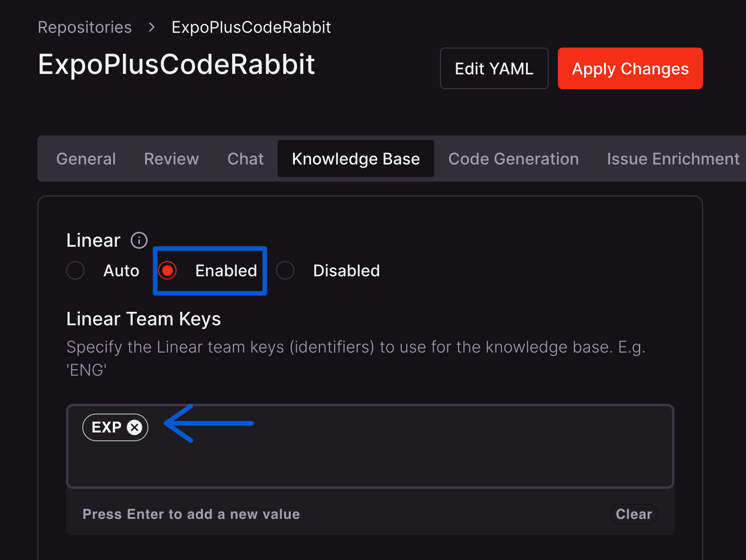Open the Linear info tooltip icon

[x=138, y=240]
